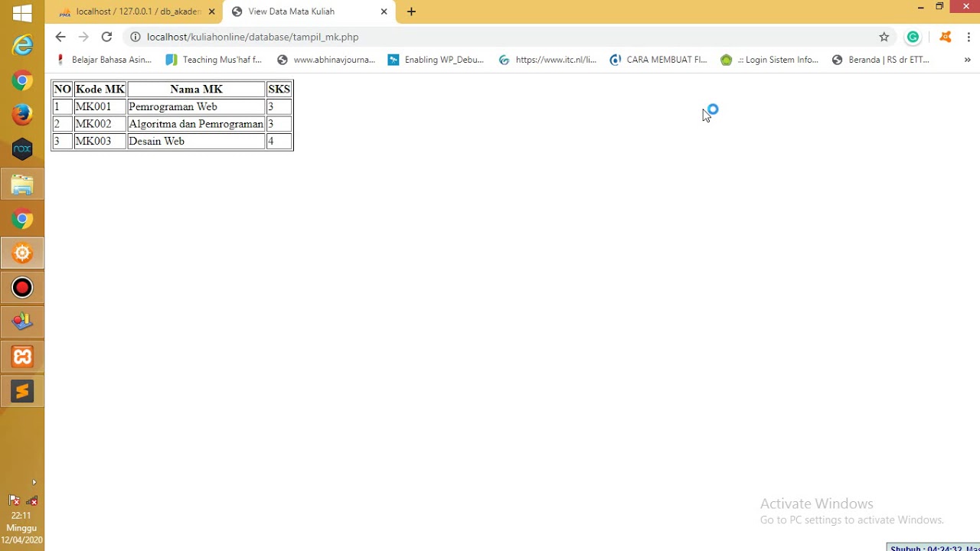The width and height of the screenshot is (980, 551).
Task: Close the View Data Mata Kuliah tab
Action: [384, 11]
